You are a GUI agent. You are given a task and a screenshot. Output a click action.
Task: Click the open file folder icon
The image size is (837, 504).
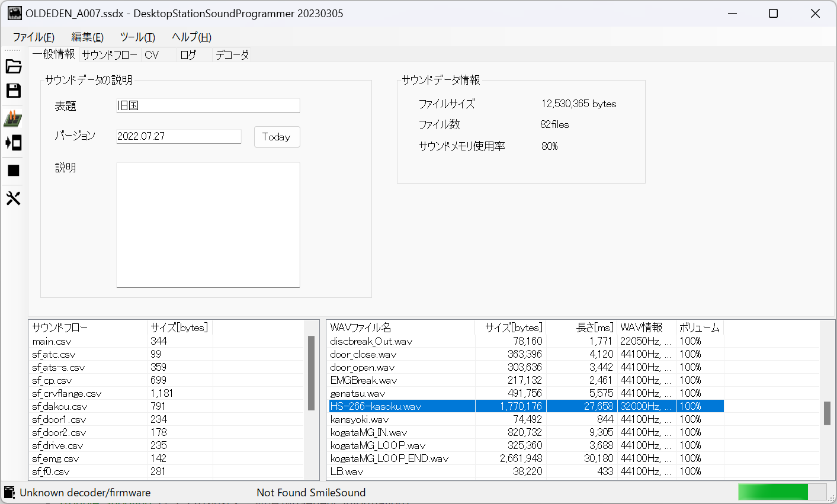tap(13, 66)
